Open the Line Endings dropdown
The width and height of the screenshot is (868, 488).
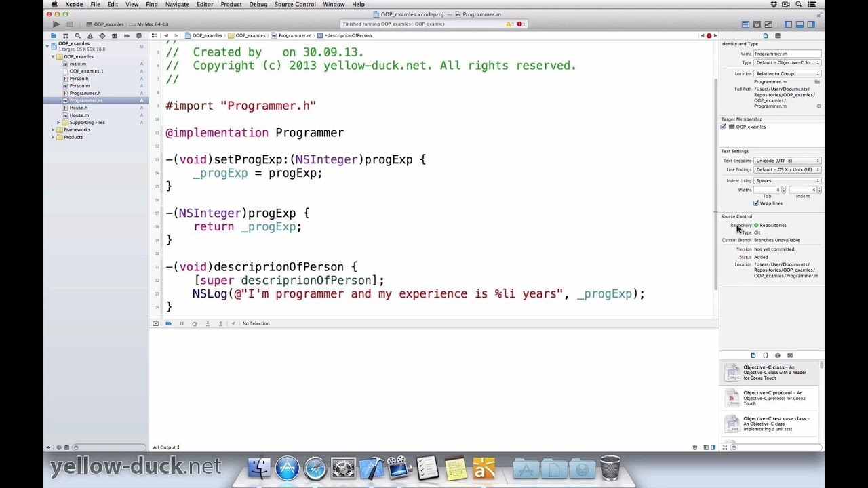[787, 170]
